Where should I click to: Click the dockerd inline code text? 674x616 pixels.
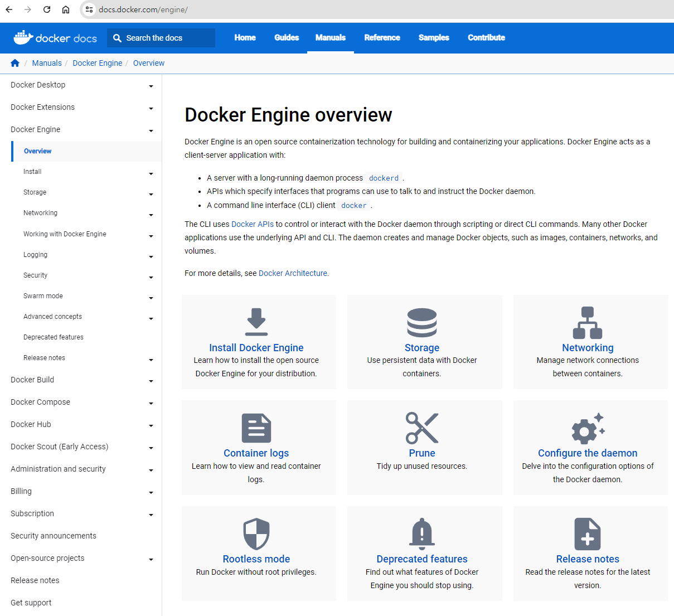pos(384,178)
